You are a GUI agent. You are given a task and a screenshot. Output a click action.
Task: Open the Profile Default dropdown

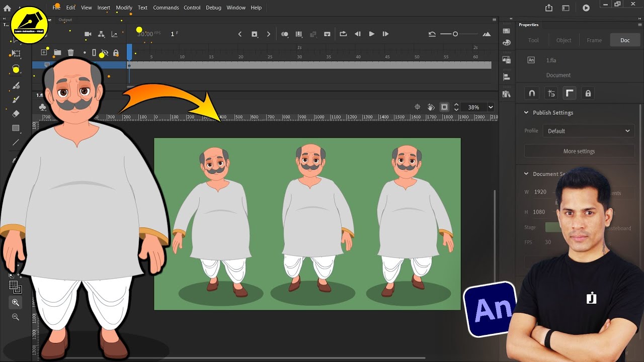[588, 131]
